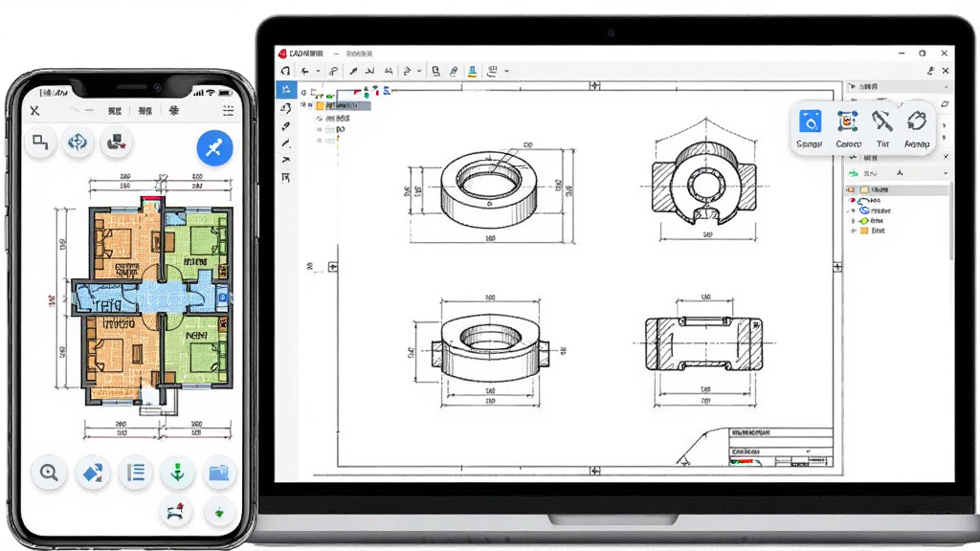Collapse the top right panel header chevron

click(x=946, y=86)
